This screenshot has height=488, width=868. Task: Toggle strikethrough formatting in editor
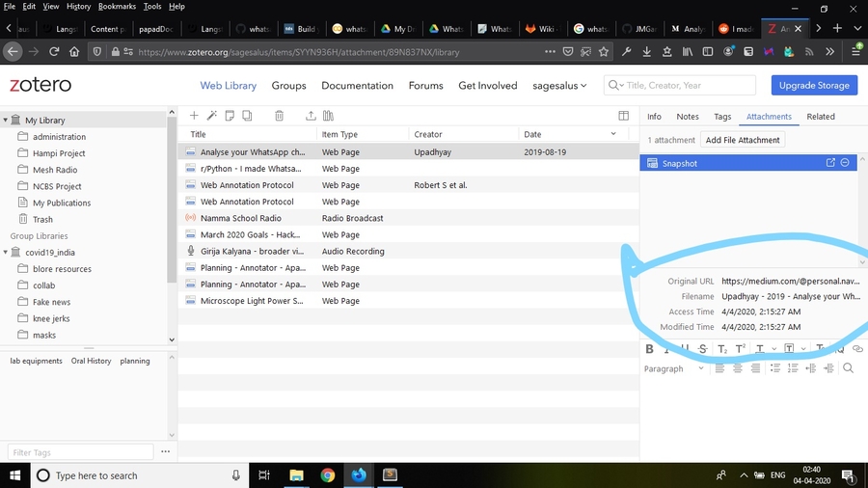(702, 349)
